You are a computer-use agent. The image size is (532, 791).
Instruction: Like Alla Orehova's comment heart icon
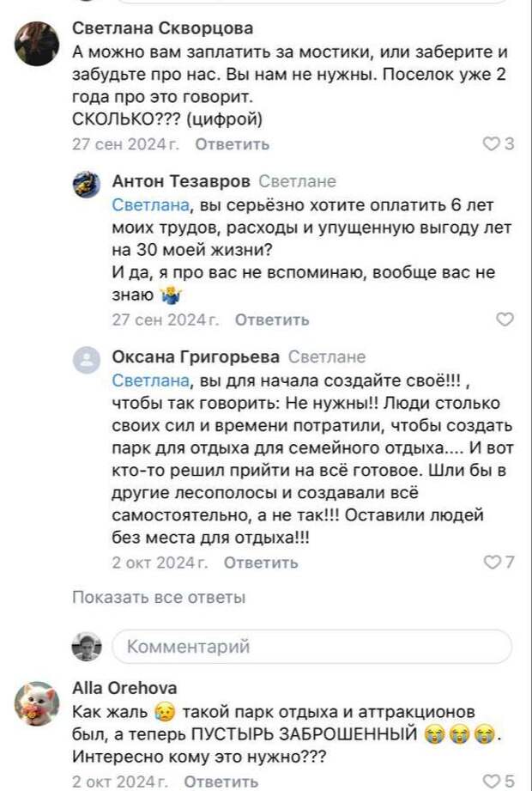click(492, 781)
